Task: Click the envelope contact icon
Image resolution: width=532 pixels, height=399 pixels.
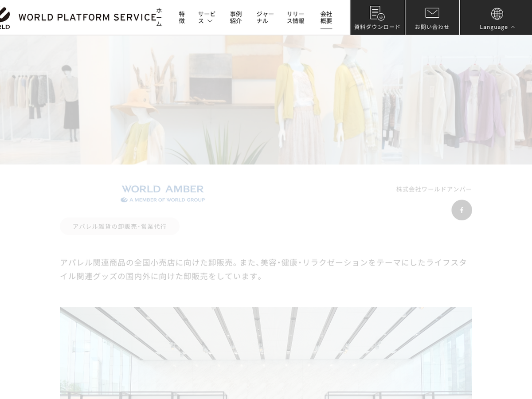Action: click(432, 13)
